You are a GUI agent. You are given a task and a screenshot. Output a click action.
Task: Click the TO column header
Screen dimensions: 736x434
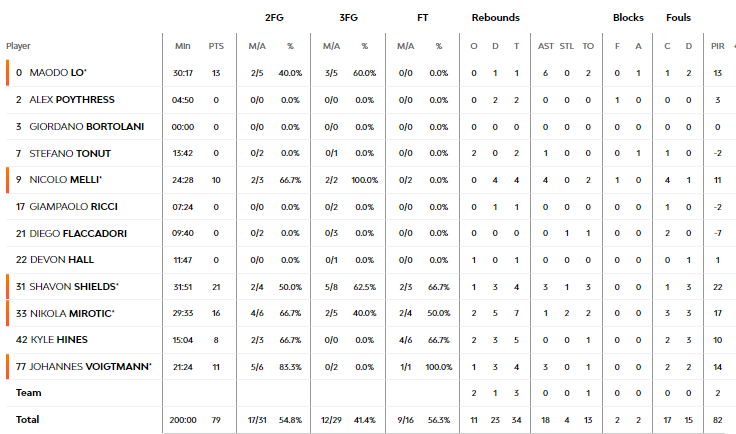588,46
